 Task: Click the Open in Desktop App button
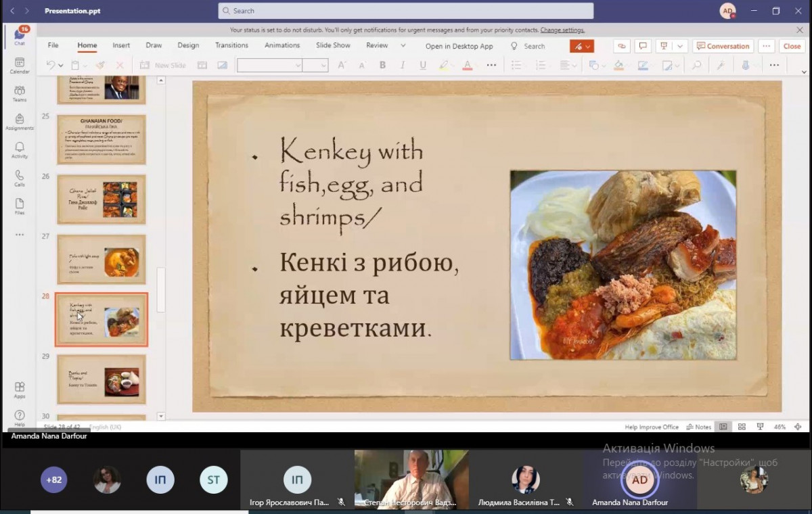(459, 47)
